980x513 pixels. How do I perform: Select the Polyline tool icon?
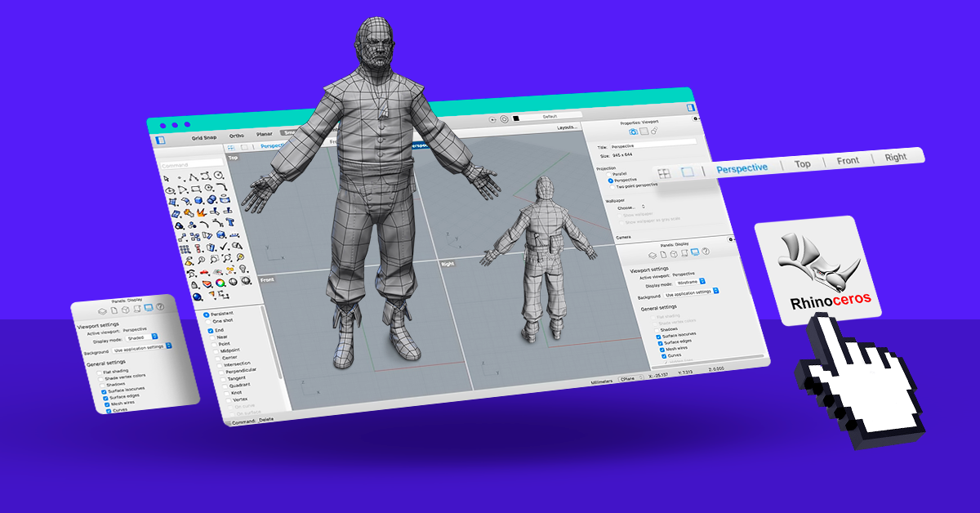[194, 177]
